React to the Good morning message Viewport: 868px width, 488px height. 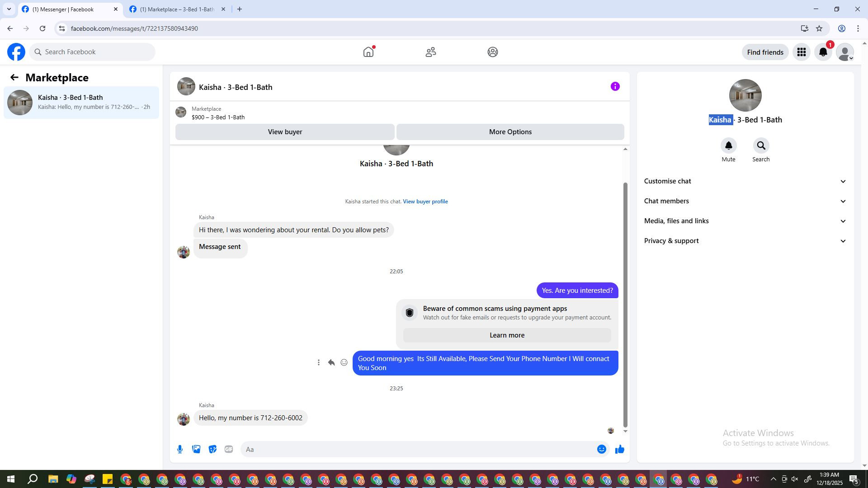coord(344,362)
